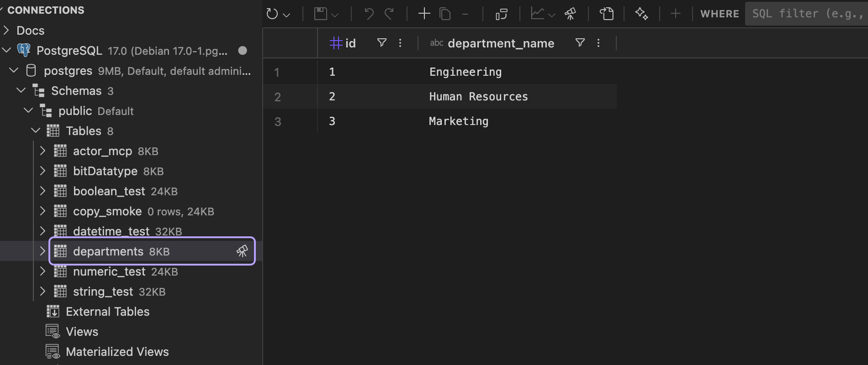This screenshot has width=868, height=365.
Task: Open the string_test table
Action: (103, 292)
